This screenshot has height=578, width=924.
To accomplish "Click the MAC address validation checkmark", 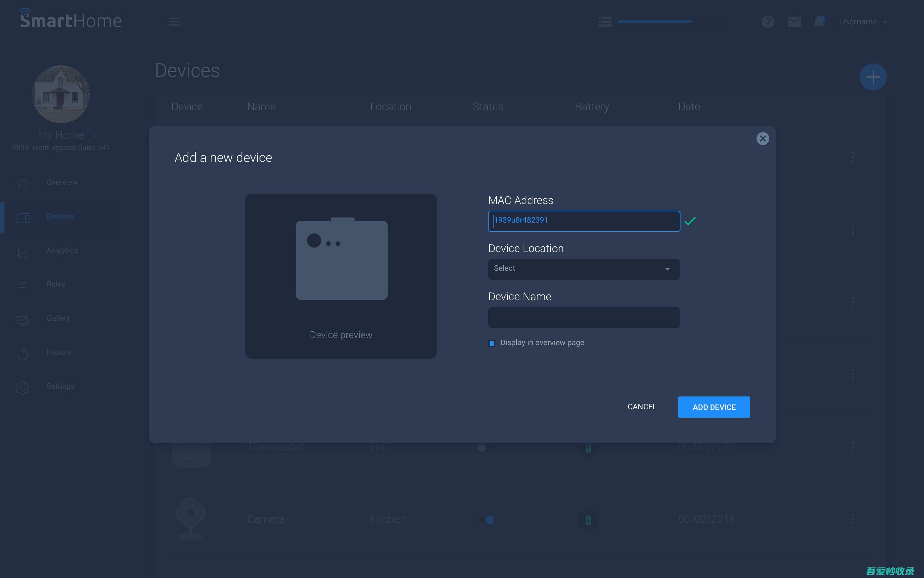I will pyautogui.click(x=690, y=221).
